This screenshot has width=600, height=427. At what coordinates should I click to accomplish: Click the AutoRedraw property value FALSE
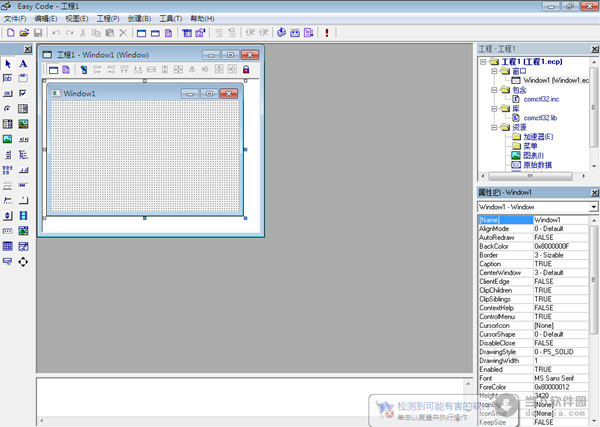pos(561,238)
